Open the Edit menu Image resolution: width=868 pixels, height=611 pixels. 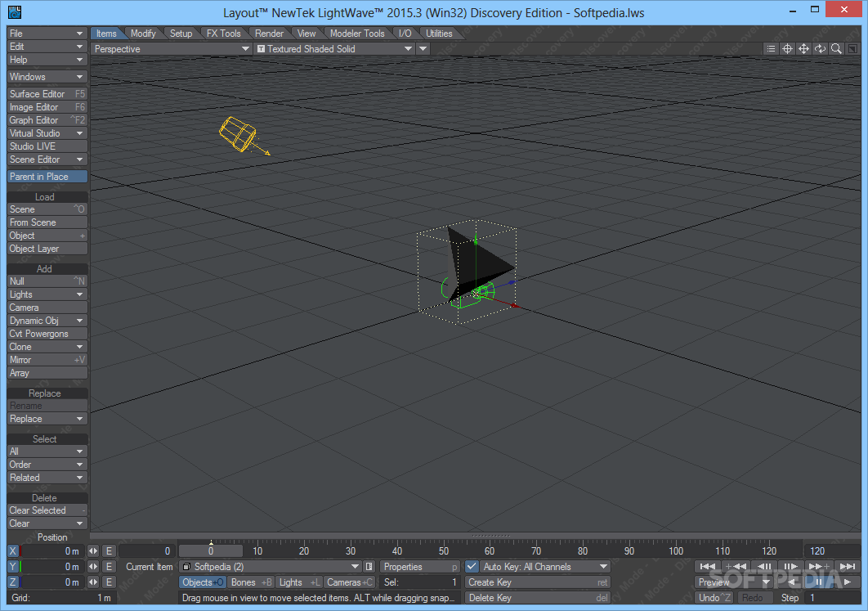(x=47, y=47)
